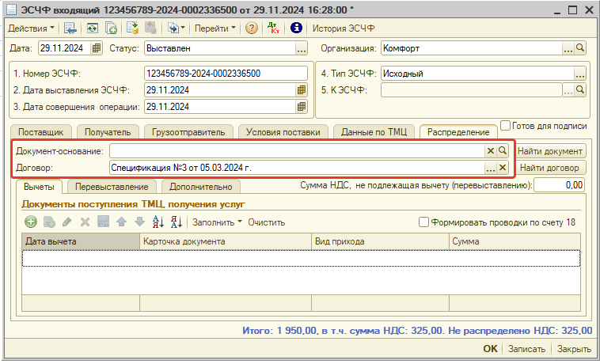600x364 pixels.
Task: Switch to the Получатель tab
Action: click(x=108, y=132)
